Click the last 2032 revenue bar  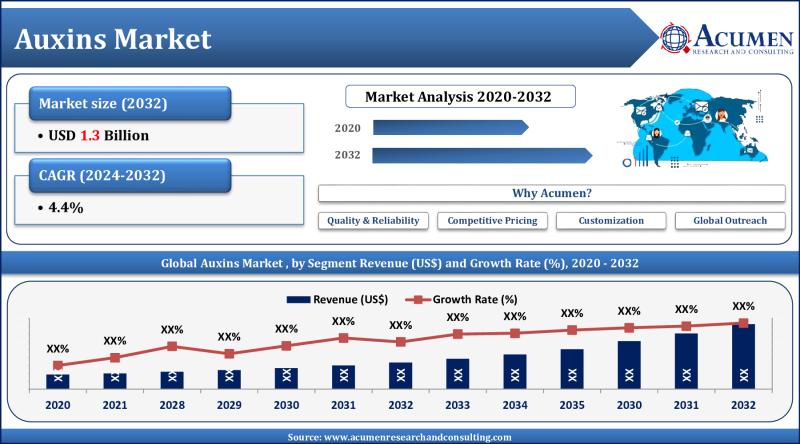[742, 356]
